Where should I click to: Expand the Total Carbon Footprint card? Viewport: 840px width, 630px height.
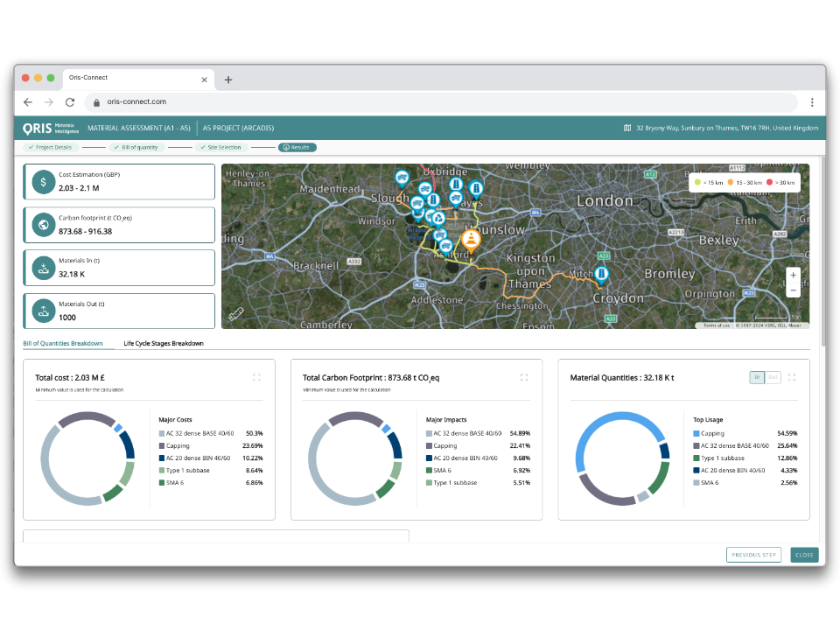pos(523,377)
